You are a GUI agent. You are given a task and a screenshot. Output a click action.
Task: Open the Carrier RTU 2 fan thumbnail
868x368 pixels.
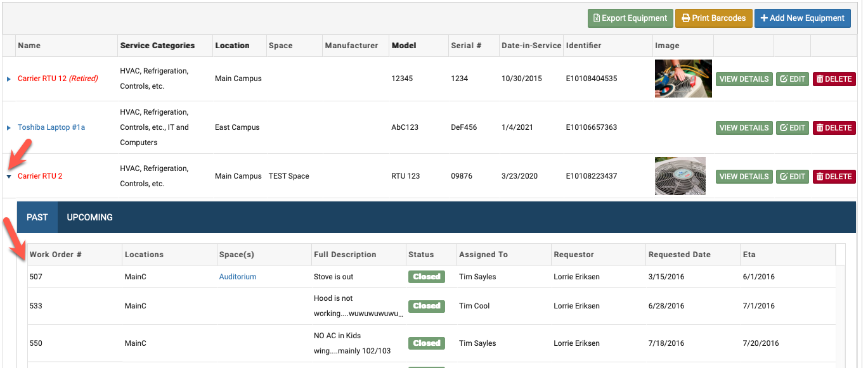point(680,176)
